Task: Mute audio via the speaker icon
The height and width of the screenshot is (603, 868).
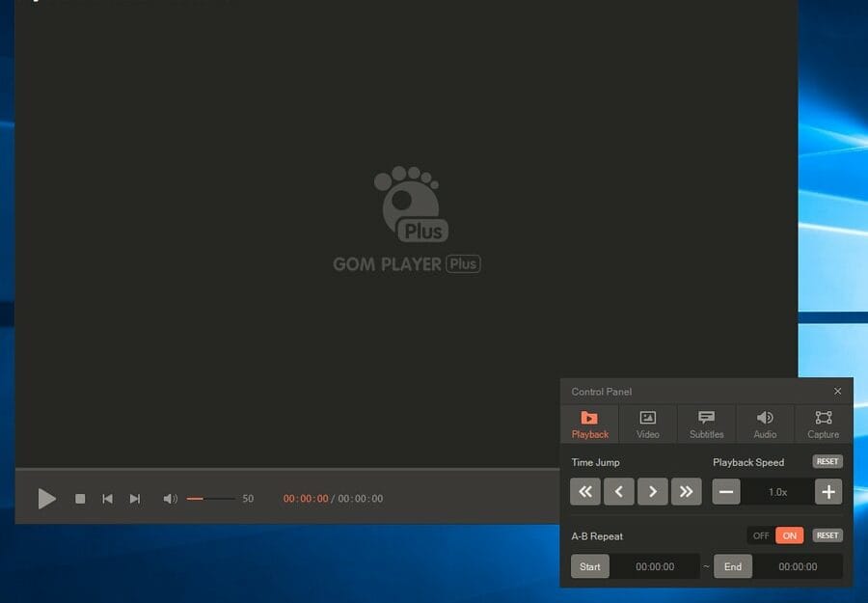Action: coord(170,499)
